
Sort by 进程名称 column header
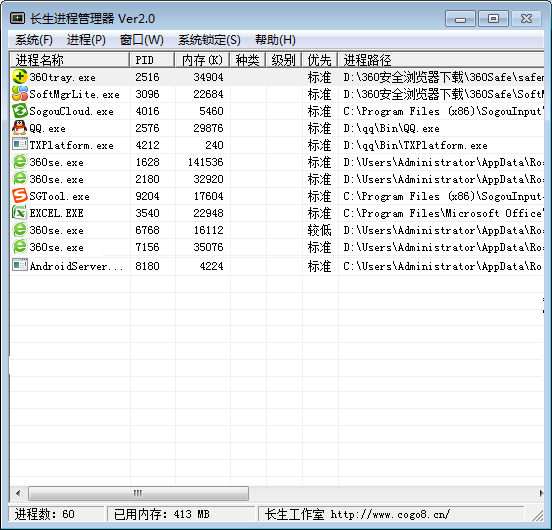[70, 60]
